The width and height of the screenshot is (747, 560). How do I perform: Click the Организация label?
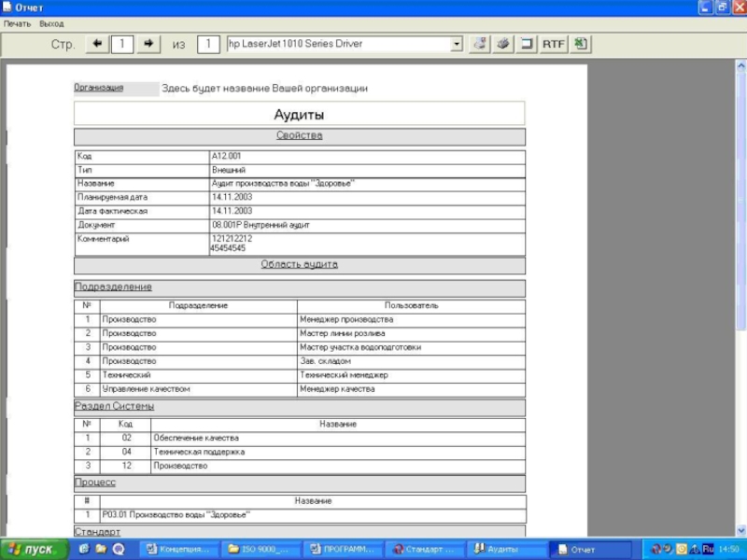coord(99,88)
